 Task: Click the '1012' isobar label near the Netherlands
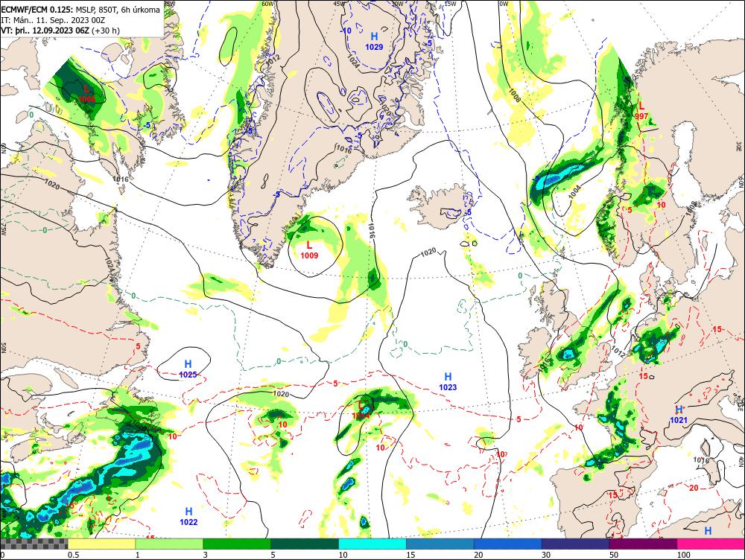(x=618, y=352)
